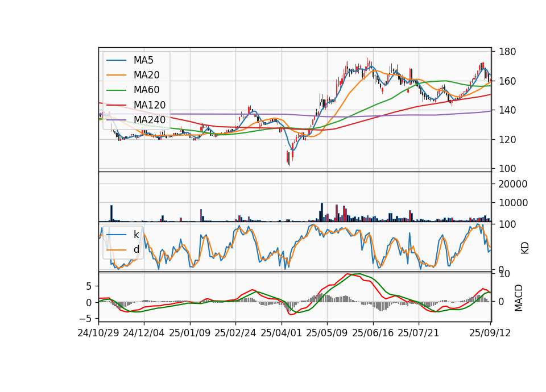Image resolution: width=546 pixels, height=392 pixels.
Task: Click the −5 MACD left axis label
Action: (86, 319)
